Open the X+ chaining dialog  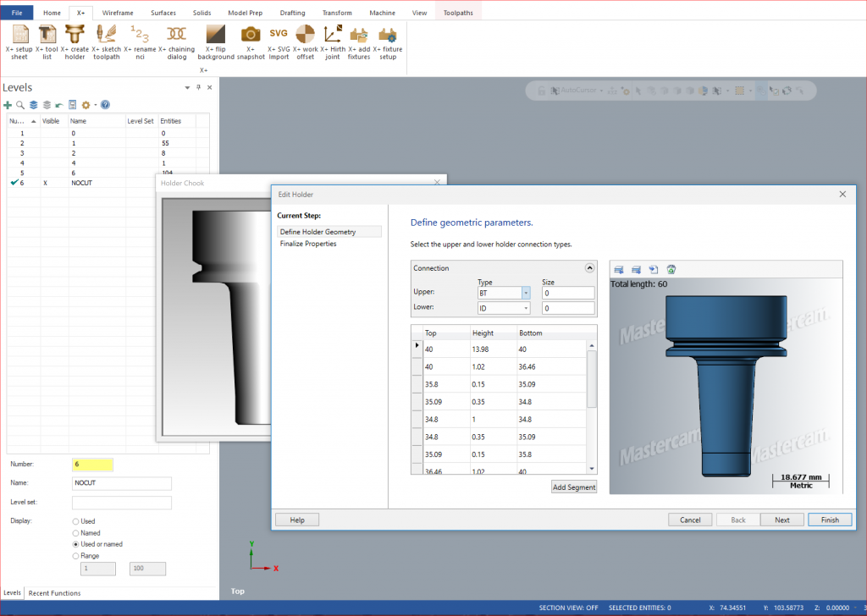(177, 36)
